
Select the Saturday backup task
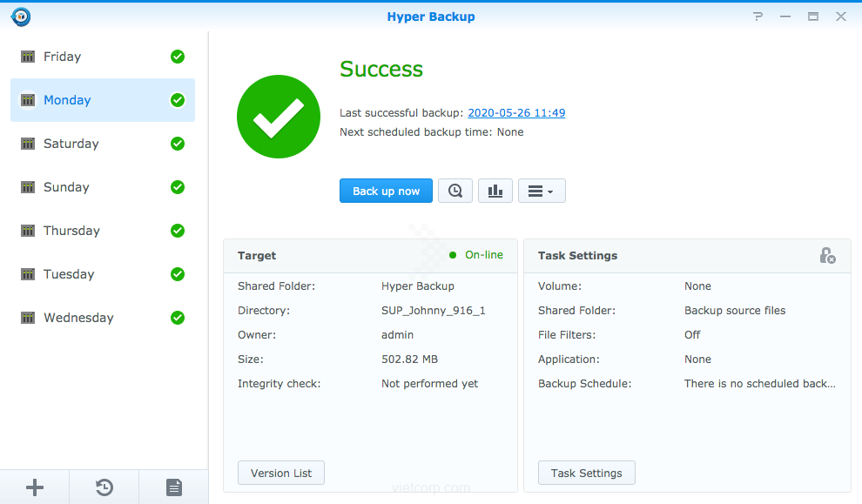[x=102, y=144]
